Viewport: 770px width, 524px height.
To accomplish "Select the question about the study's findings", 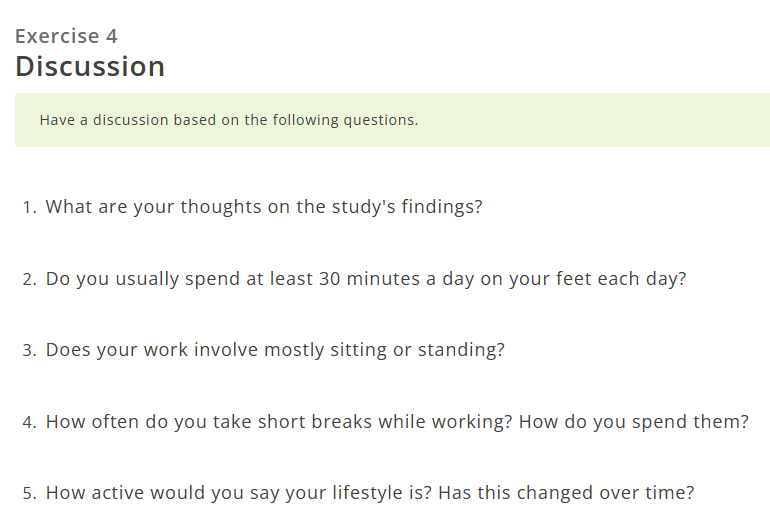I will 264,207.
